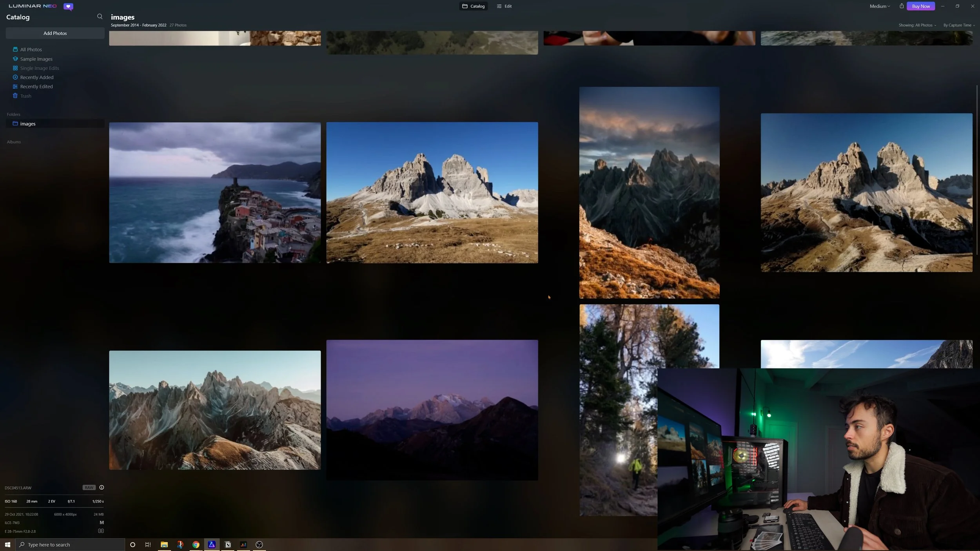Screen dimensions: 980x551
Task: Click the Add Photos button
Action: click(55, 33)
